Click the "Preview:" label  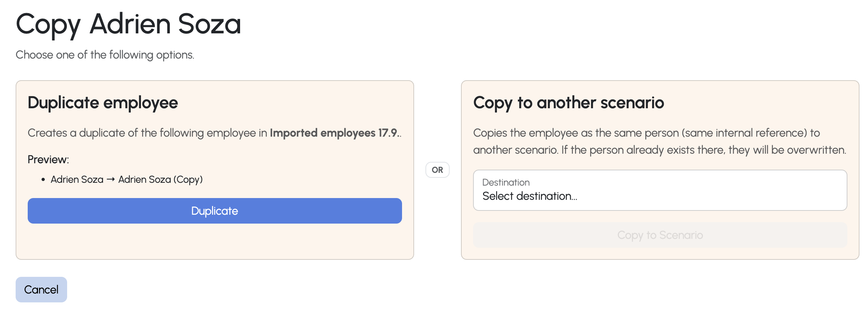[48, 160]
